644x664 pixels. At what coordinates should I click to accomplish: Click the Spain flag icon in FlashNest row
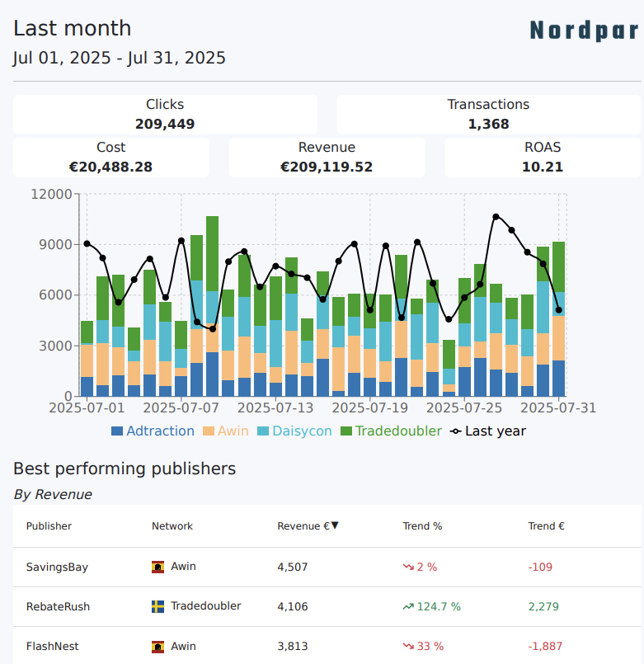158,647
